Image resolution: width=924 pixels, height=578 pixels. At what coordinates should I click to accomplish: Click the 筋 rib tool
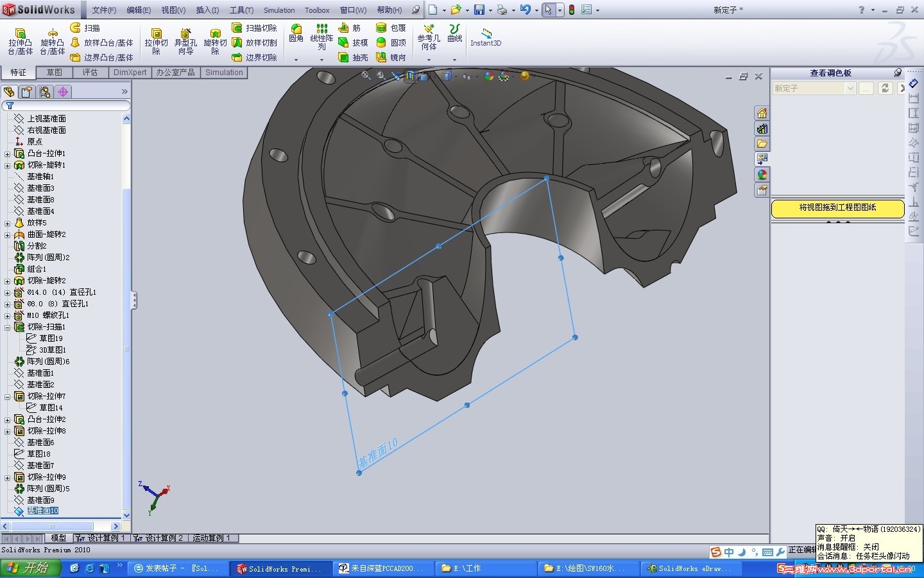pyautogui.click(x=349, y=28)
